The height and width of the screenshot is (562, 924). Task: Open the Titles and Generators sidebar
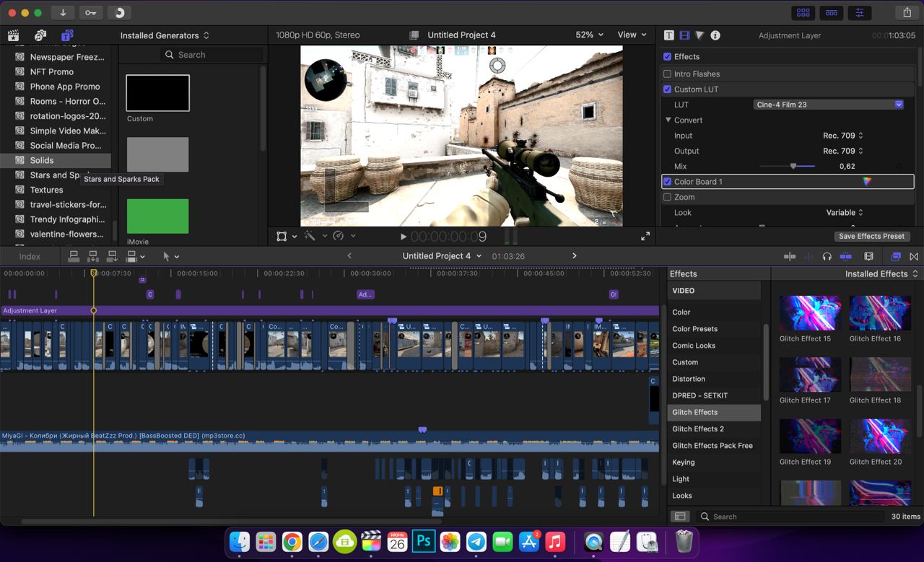[x=67, y=35]
